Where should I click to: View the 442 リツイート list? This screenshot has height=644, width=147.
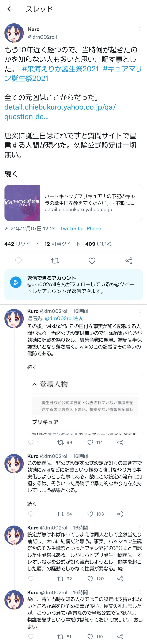tap(22, 244)
